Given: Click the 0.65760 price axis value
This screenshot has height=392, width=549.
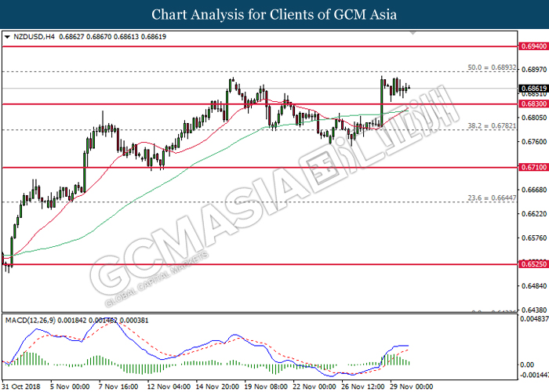Looking at the screenshot, I should [x=533, y=238].
